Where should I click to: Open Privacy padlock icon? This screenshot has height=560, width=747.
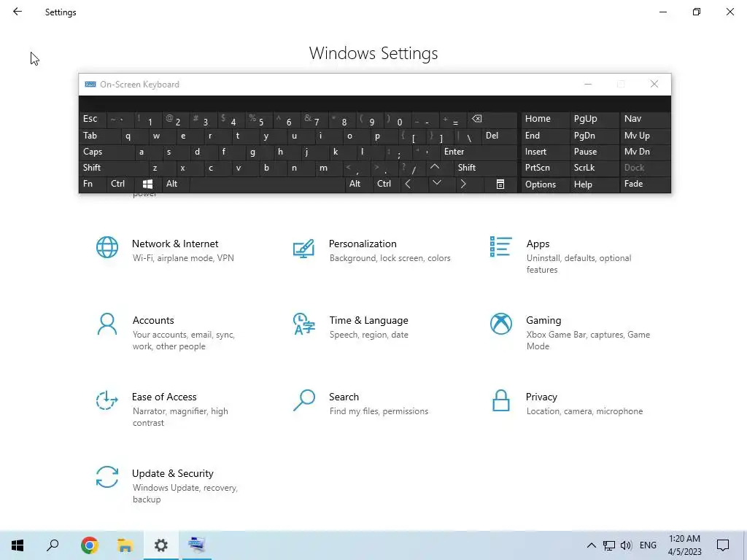tap(500, 400)
